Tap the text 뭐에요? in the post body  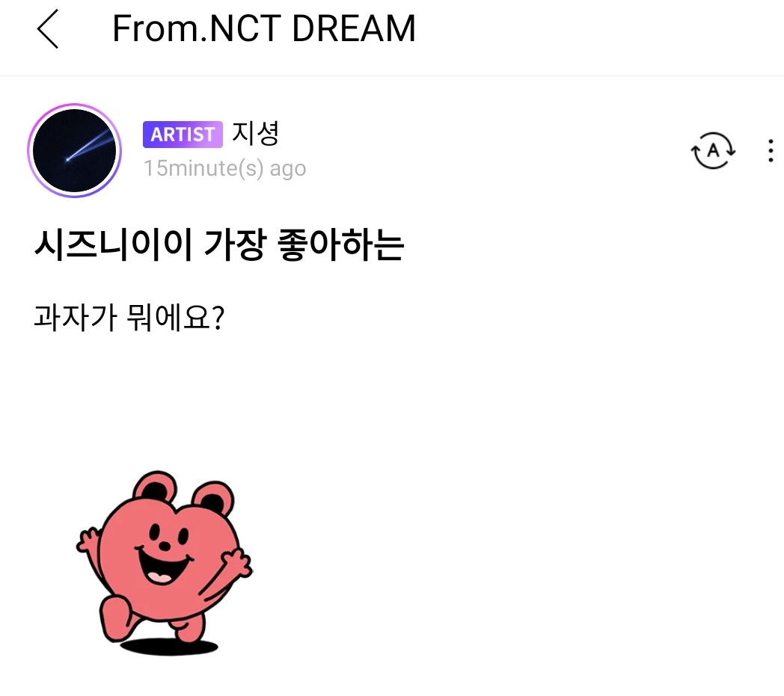(x=176, y=317)
